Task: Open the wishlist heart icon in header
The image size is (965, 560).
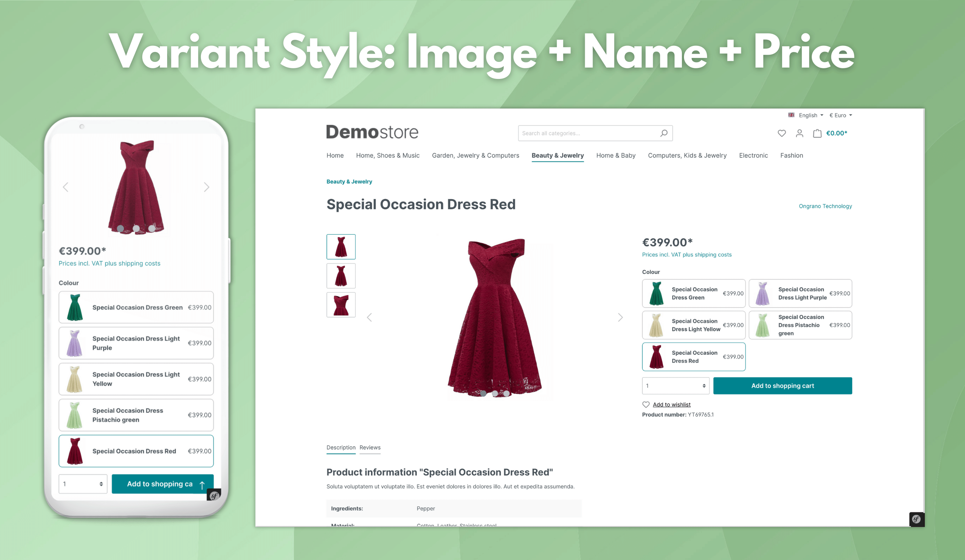Action: (781, 133)
